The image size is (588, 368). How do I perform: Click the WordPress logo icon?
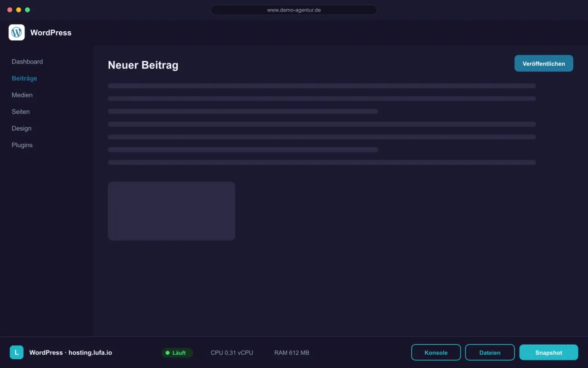coord(17,33)
